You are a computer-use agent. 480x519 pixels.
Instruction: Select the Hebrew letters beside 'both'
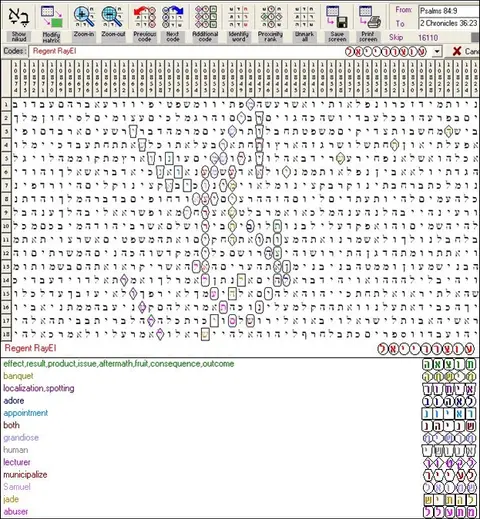[449, 426]
